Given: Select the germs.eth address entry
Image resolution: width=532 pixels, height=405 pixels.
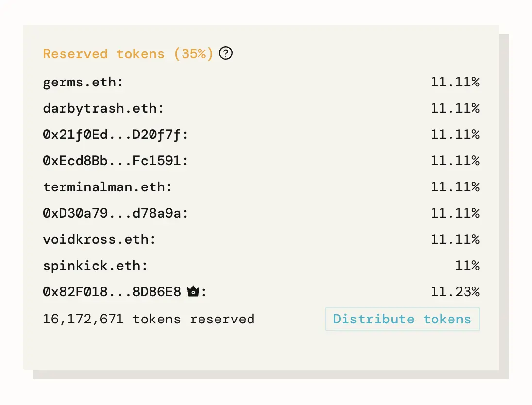Looking at the screenshot, I should click(x=83, y=82).
